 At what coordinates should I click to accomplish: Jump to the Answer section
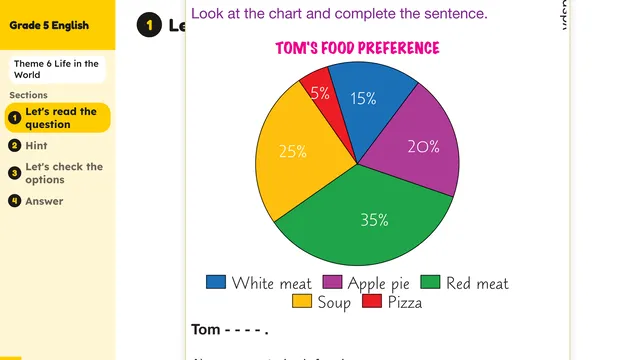44,201
